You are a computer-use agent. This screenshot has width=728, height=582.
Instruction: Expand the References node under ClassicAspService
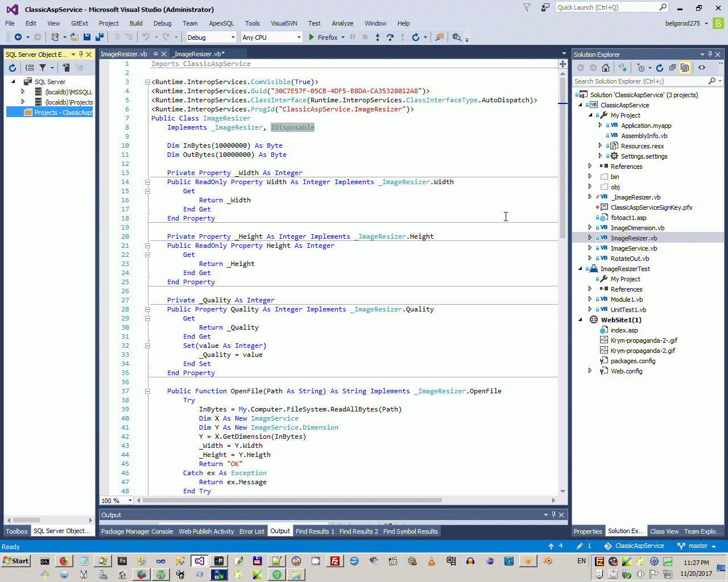(x=590, y=167)
